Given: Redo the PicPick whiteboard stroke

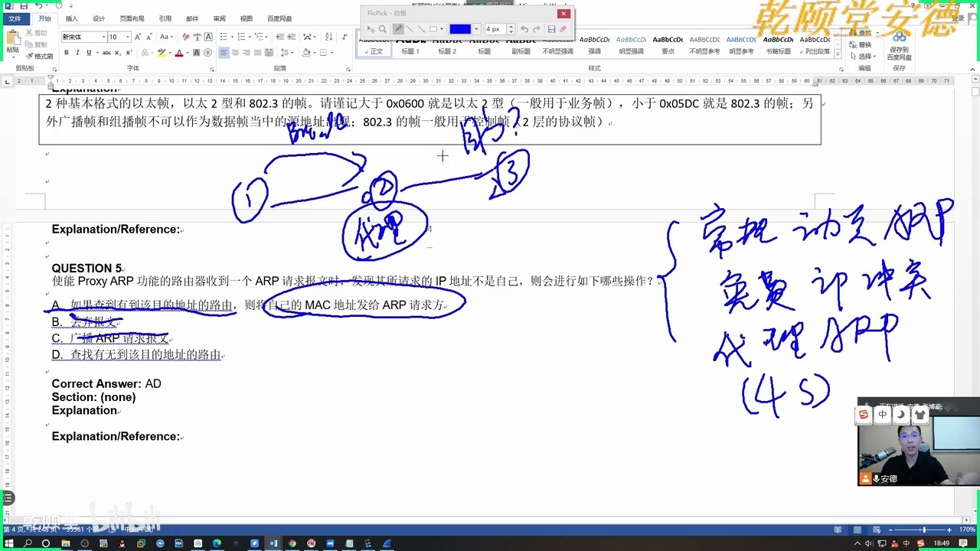Looking at the screenshot, I should [x=536, y=29].
